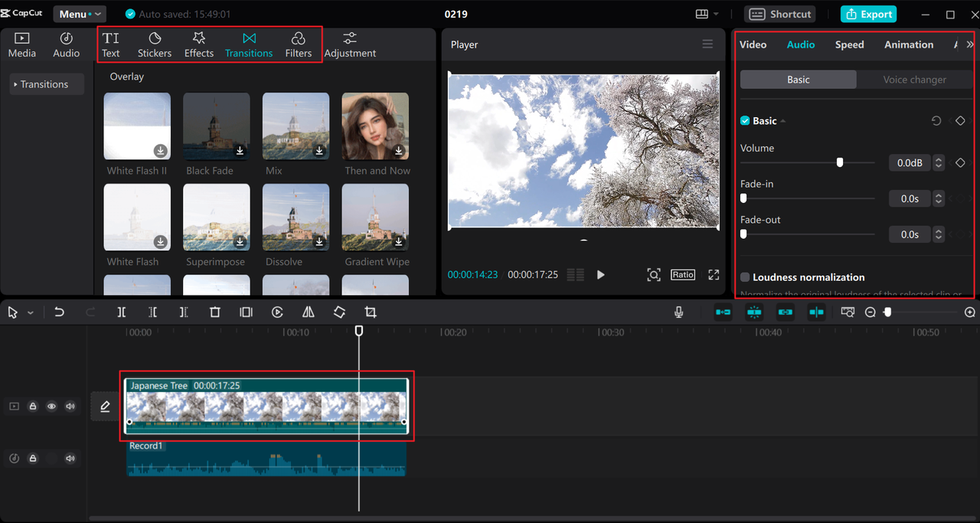Zoom in the timeline
980x523 pixels.
970,312
